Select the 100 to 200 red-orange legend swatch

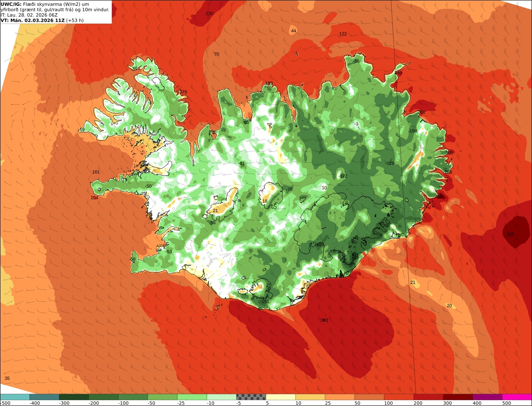pos(399,397)
